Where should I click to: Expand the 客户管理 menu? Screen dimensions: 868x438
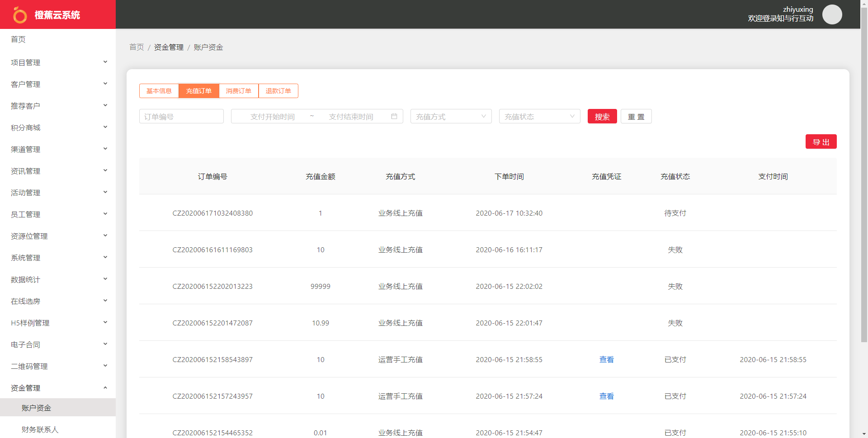(x=58, y=84)
